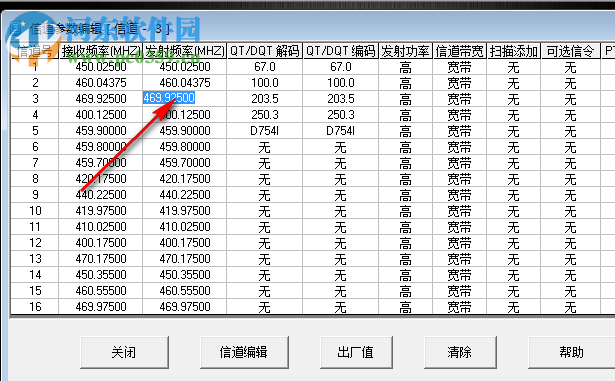Click channel 5 decode value D754I
This screenshot has height=381, width=615.
(x=265, y=131)
